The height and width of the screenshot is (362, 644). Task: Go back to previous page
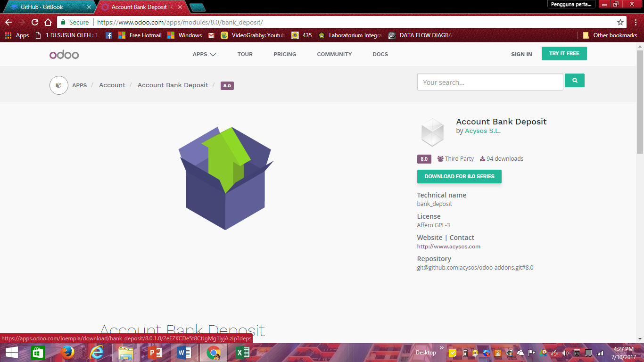pos(8,22)
